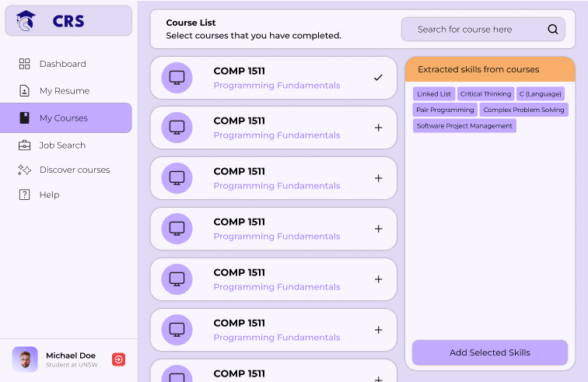This screenshot has height=382, width=588.
Task: Select the Linked List skill tag
Action: tap(434, 94)
